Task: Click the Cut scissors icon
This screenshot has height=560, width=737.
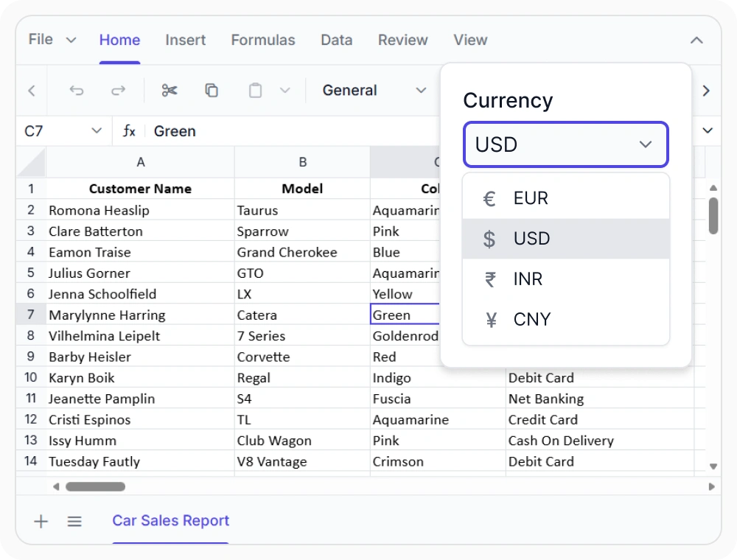Action: (x=170, y=90)
